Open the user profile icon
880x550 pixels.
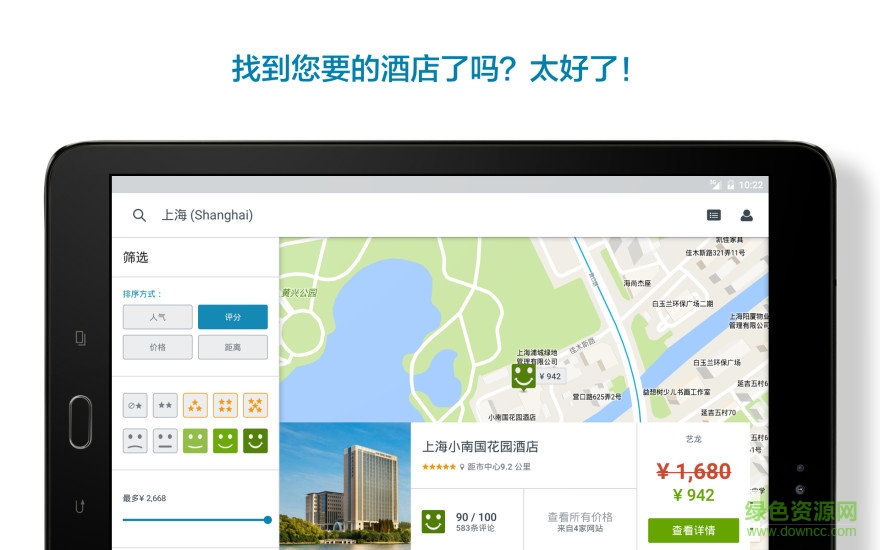746,215
